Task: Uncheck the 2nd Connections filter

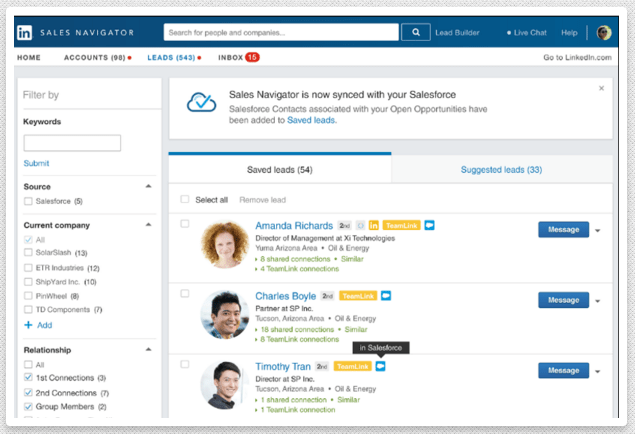Action: tap(28, 393)
